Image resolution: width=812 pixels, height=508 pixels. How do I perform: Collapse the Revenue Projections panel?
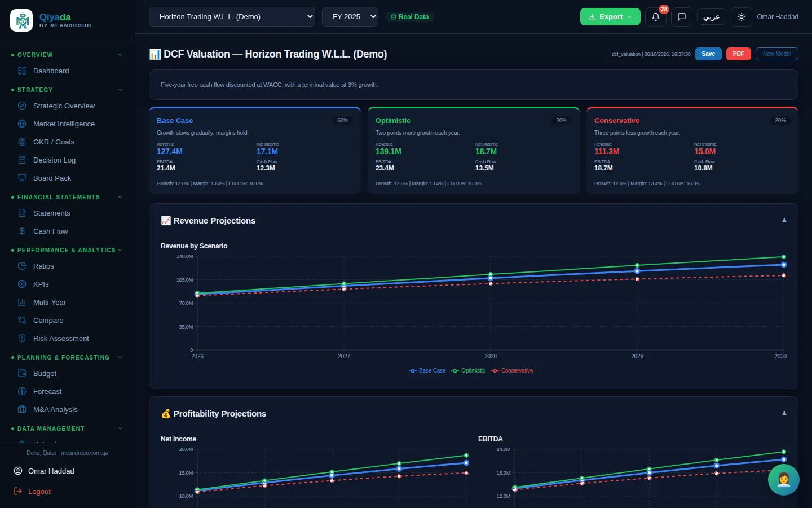click(784, 220)
